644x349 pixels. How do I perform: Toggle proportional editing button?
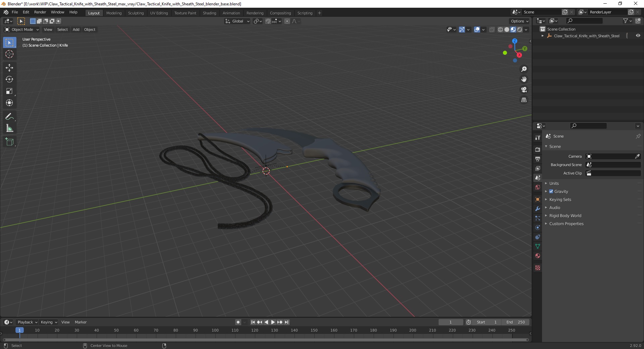pos(287,21)
